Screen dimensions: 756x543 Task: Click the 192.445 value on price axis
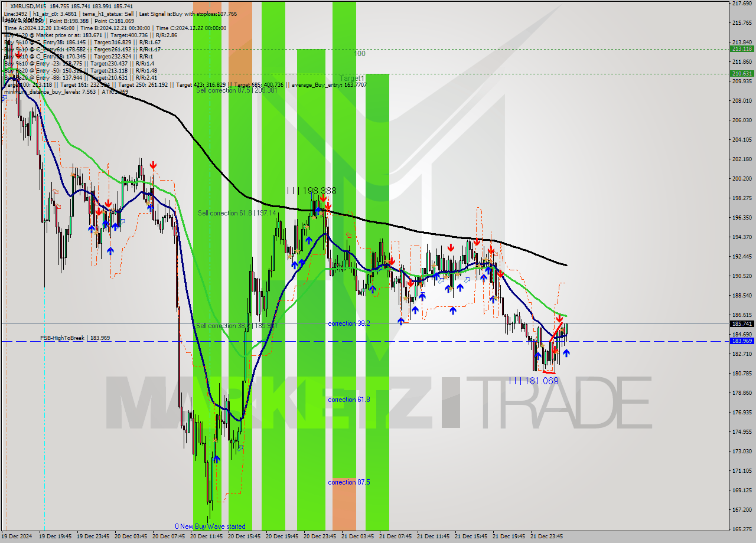pyautogui.click(x=742, y=256)
